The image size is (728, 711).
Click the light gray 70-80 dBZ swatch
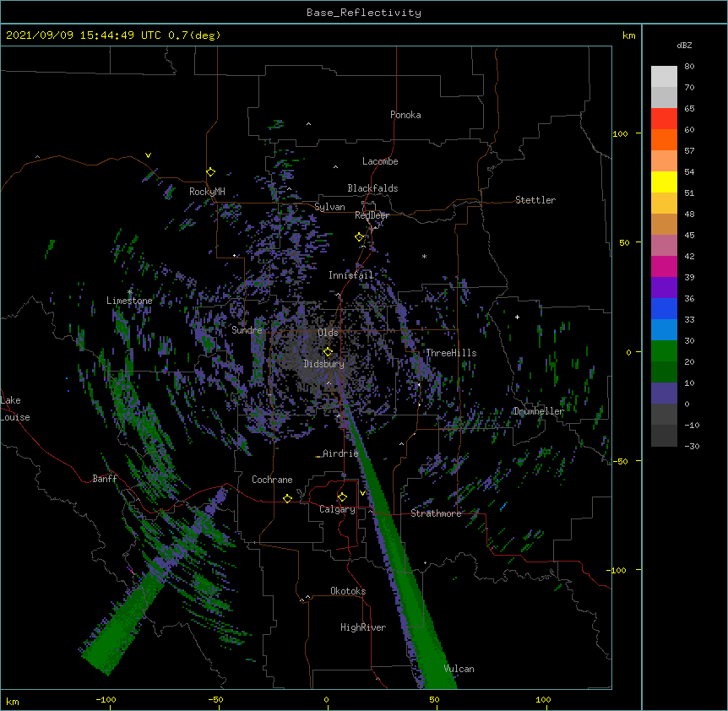[x=664, y=77]
